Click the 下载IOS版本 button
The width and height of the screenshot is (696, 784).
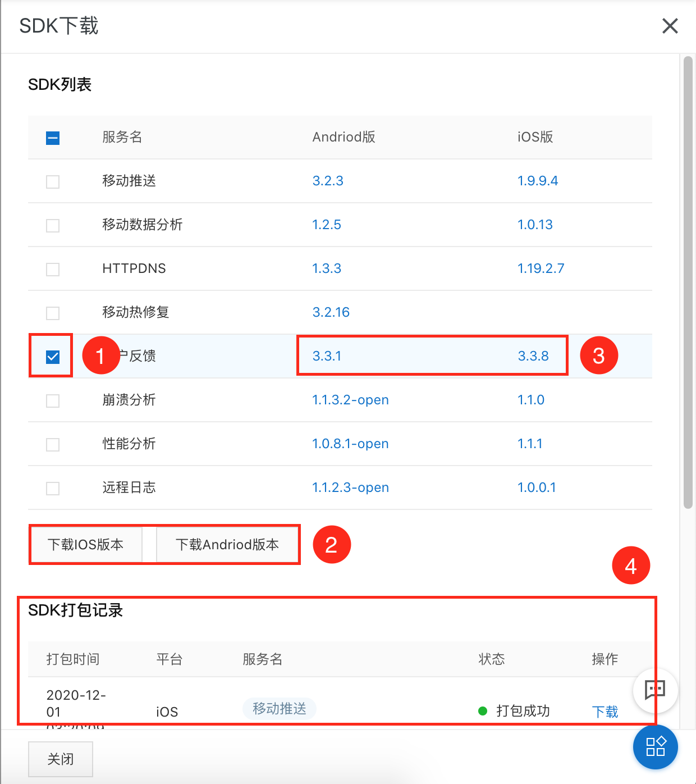(x=86, y=545)
